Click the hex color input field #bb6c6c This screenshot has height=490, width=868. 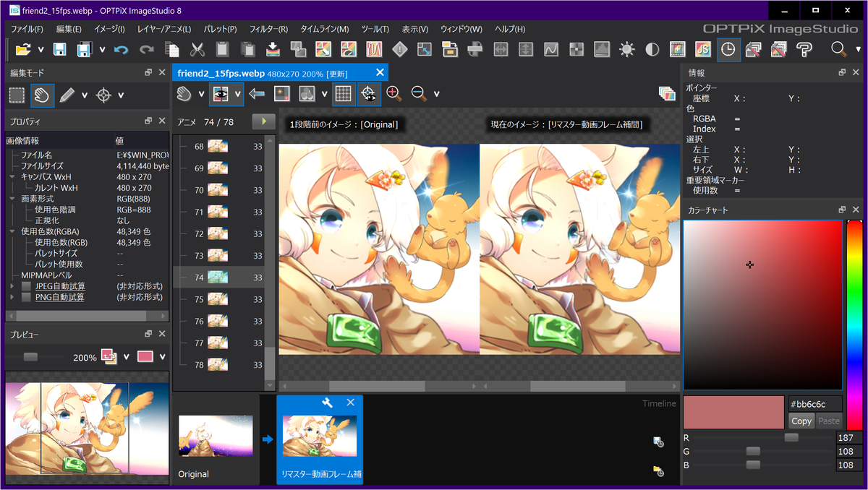point(815,403)
